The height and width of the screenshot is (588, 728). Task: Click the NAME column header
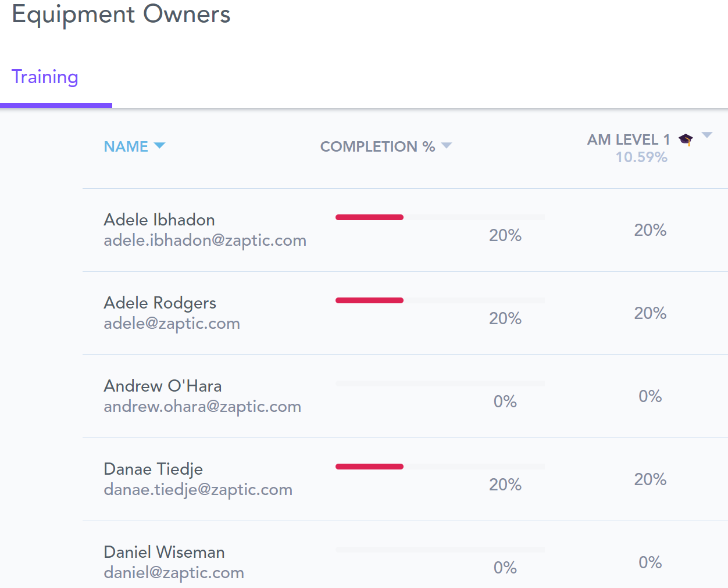(126, 146)
